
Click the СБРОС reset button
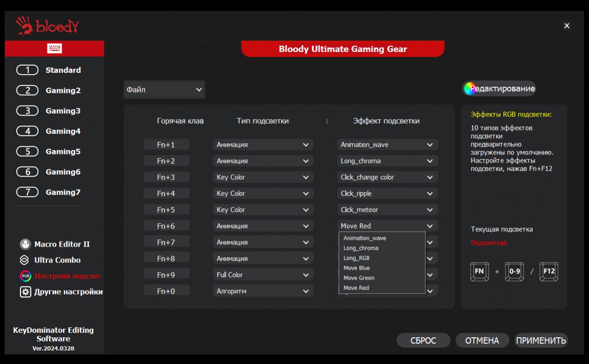[x=423, y=340]
